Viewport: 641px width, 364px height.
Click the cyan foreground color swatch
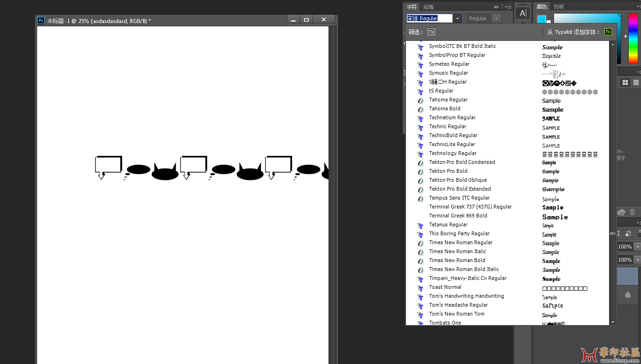tap(542, 20)
